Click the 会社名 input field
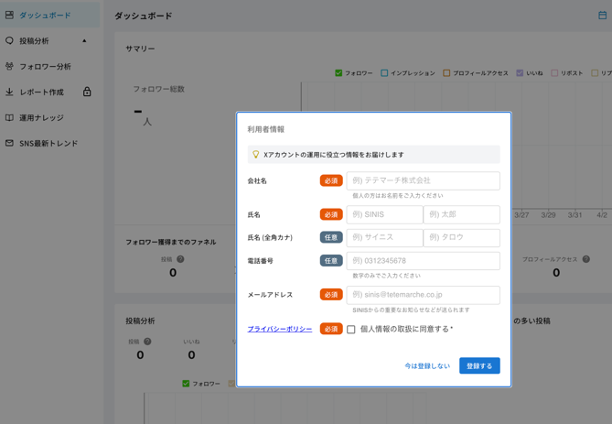This screenshot has width=612, height=424. pos(423,180)
